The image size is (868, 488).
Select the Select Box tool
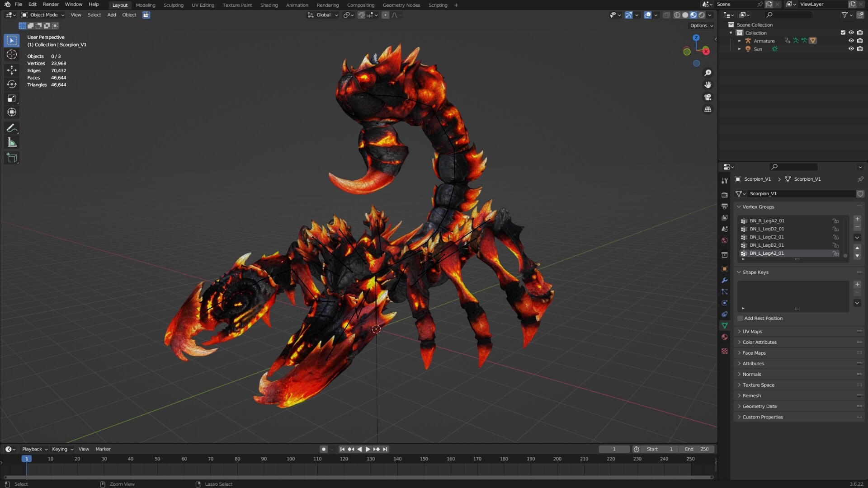[x=12, y=41]
